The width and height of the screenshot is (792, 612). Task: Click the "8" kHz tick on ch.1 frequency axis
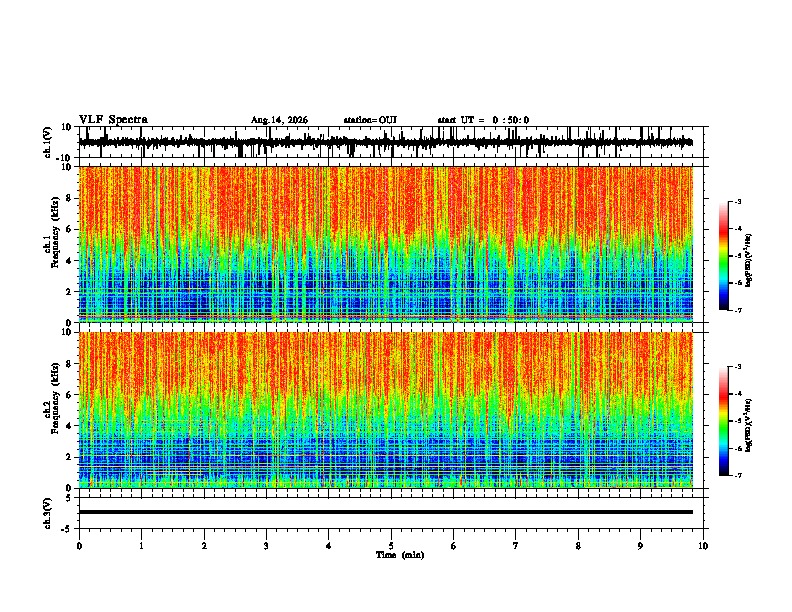[x=70, y=198]
